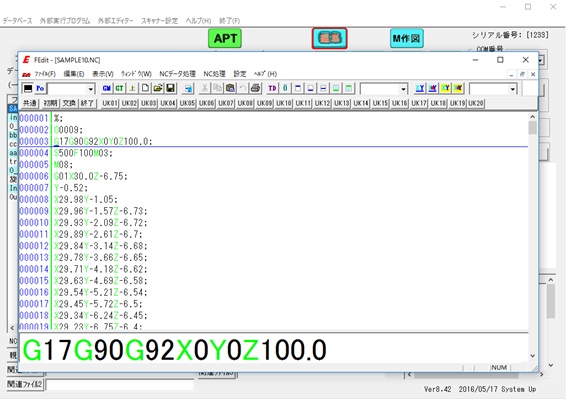Screen dimensions: 567x399
Task: Open the middle toolbar combo box dropdown
Action: coord(403,89)
